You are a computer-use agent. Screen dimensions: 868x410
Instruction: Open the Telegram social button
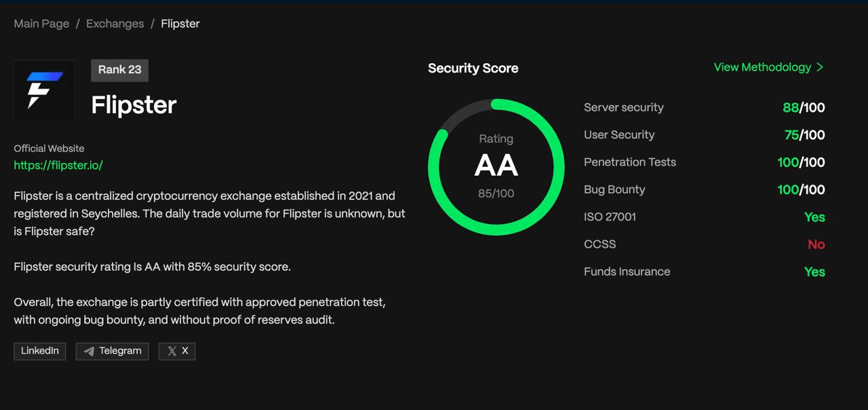point(112,351)
